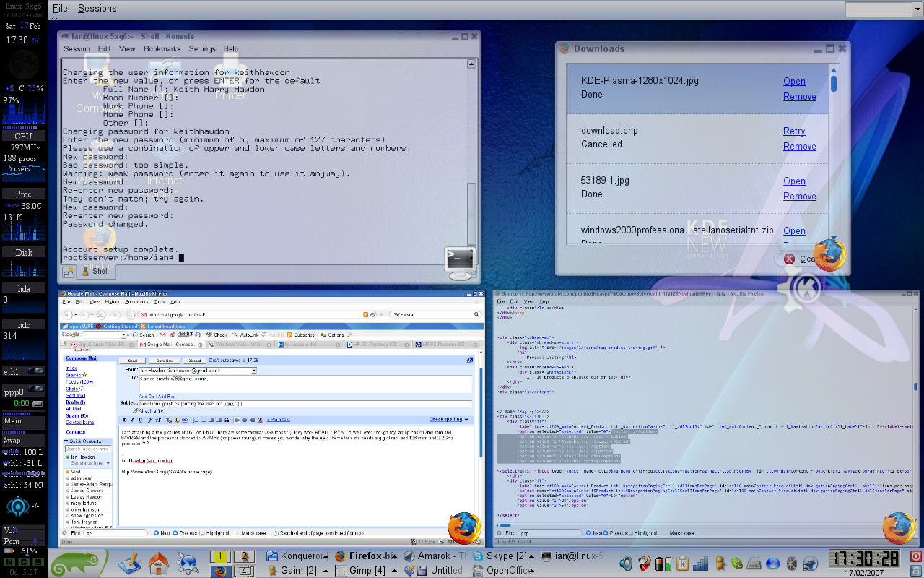The width and height of the screenshot is (924, 578).
Task: Open Konsole's Settings menu
Action: pyautogui.click(x=202, y=49)
